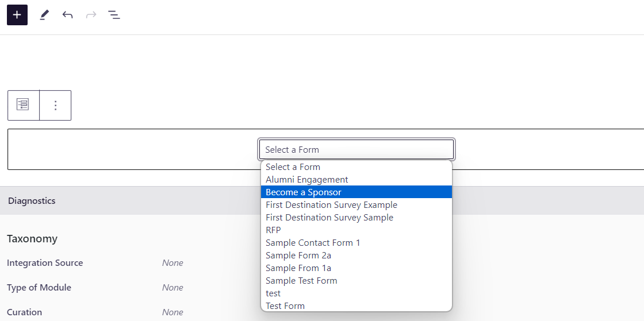Select the RFP form option
The width and height of the screenshot is (644, 321).
274,230
